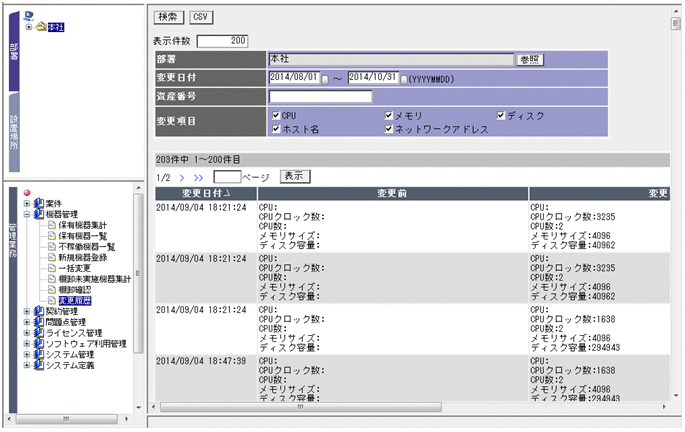
Task: Open 保有機器一覧 in the menu tree
Action: coord(83,236)
